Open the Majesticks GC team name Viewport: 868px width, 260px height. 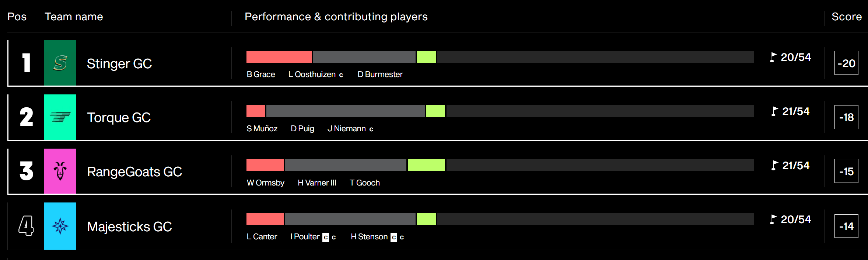pyautogui.click(x=130, y=226)
